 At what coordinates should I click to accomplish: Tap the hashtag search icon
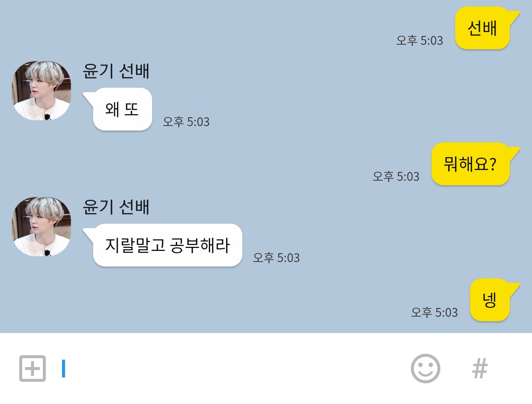pos(480,369)
